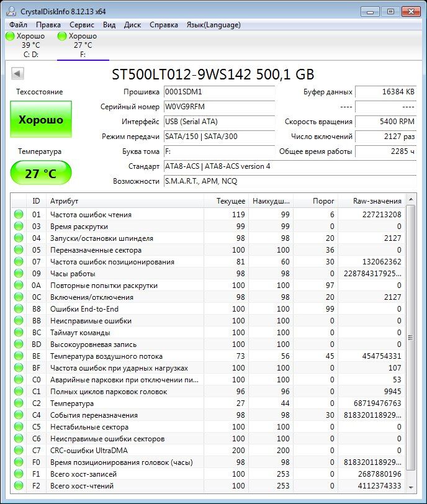
Task: Click the Атрибут column header
Action: point(125,201)
